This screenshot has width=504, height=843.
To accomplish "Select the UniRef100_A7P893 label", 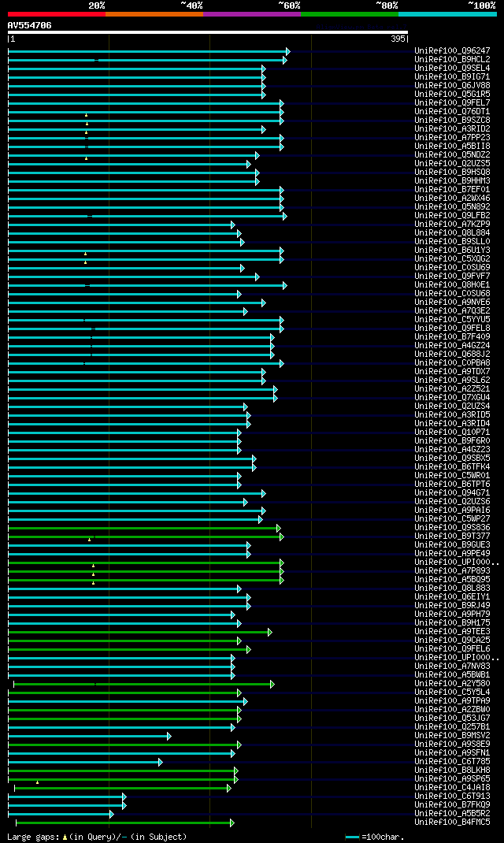I will (452, 571).
